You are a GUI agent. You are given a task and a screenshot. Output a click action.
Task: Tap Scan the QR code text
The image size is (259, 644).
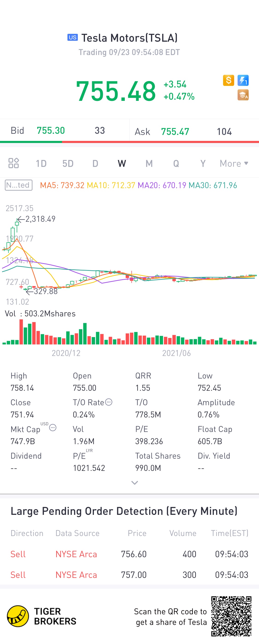170,617
